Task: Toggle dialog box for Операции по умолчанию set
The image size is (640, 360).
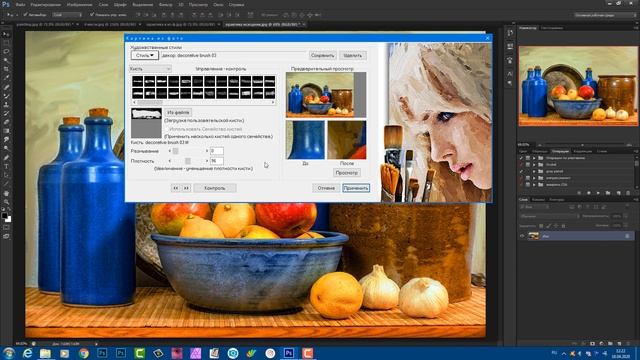Action: (528, 158)
